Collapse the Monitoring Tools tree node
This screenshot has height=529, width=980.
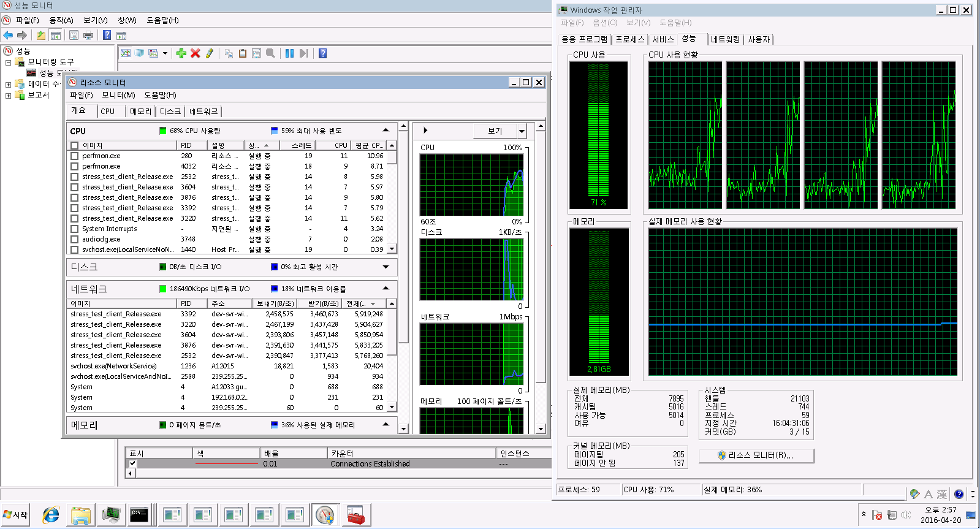tap(8, 62)
